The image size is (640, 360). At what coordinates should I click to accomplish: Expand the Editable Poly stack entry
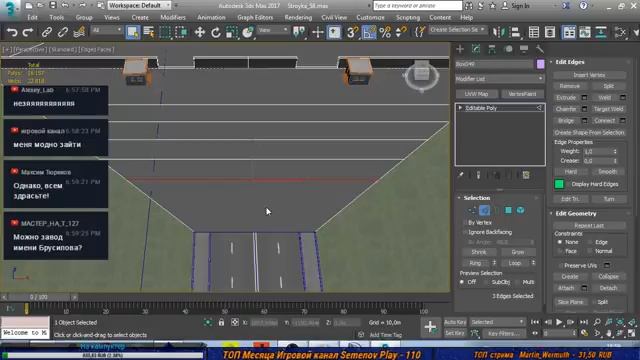pyautogui.click(x=460, y=108)
